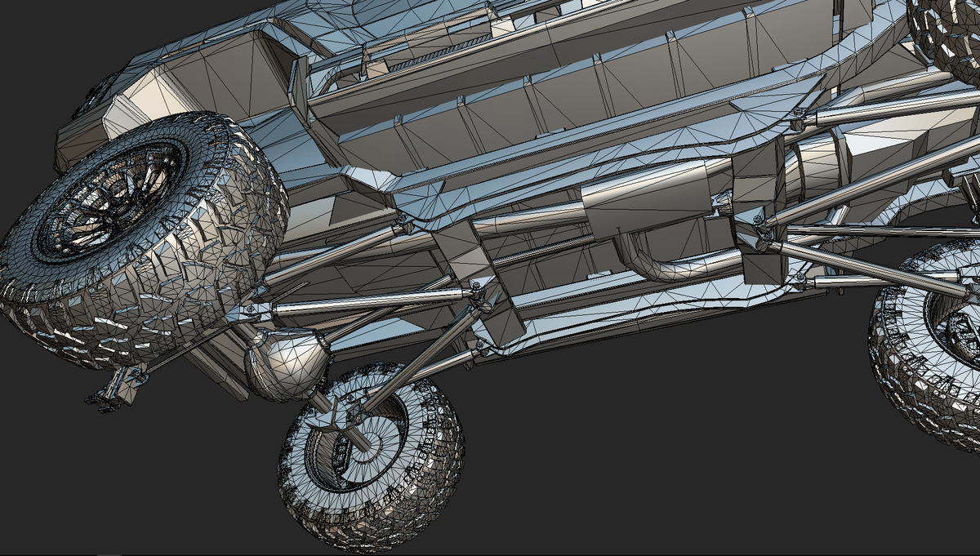Select the partially visible right-side tire

point(927,343)
